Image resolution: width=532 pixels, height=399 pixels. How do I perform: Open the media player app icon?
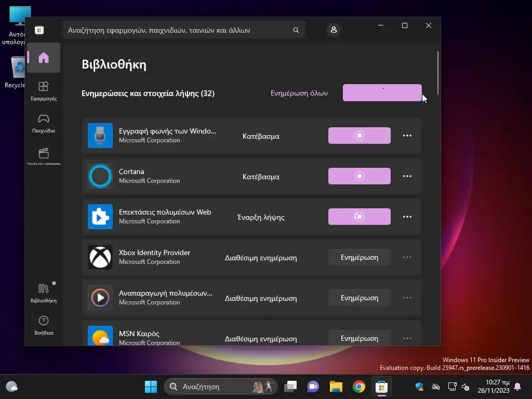click(100, 298)
